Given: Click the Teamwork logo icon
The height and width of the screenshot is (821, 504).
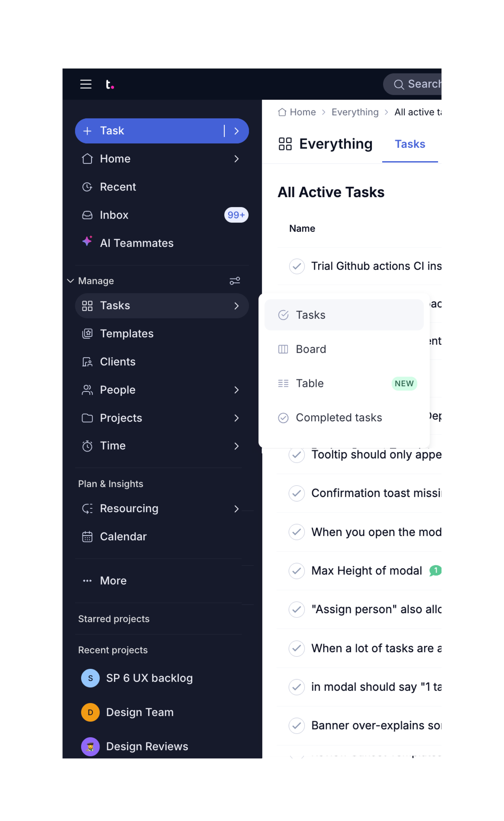Looking at the screenshot, I should (110, 84).
